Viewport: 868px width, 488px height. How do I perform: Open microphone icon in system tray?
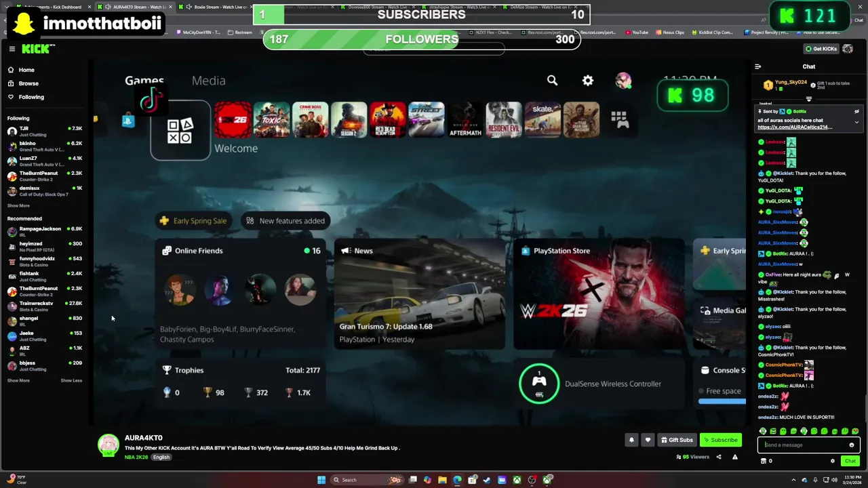[x=816, y=480]
